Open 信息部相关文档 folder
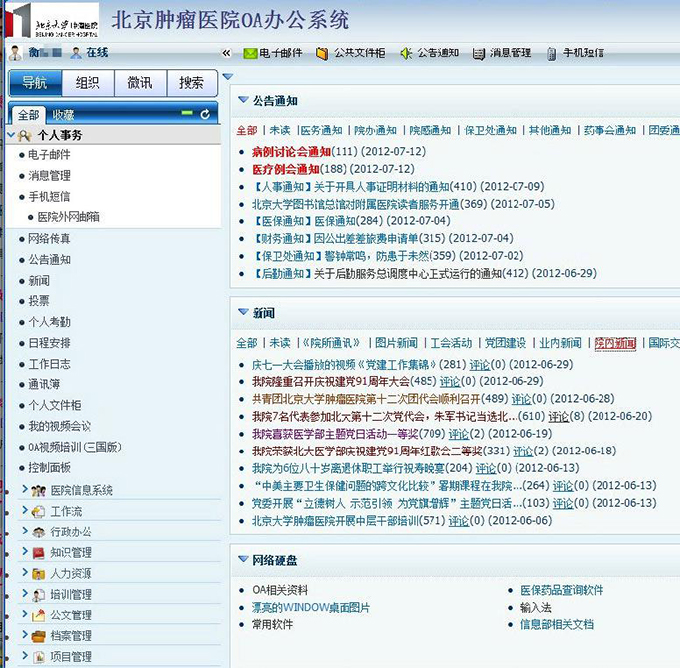Viewport: 680px width, 668px height. [557, 625]
